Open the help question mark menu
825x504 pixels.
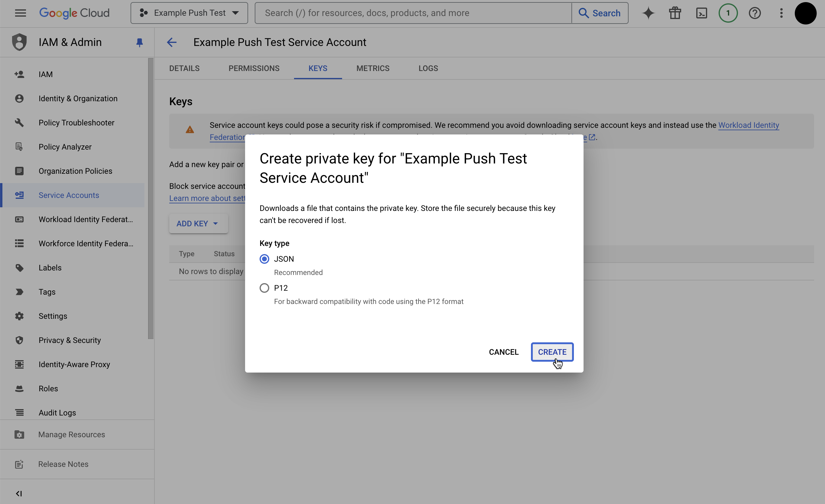(755, 13)
